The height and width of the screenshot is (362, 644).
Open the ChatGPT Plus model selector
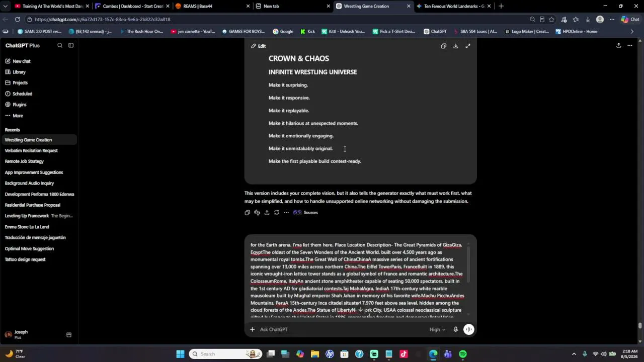23,45
